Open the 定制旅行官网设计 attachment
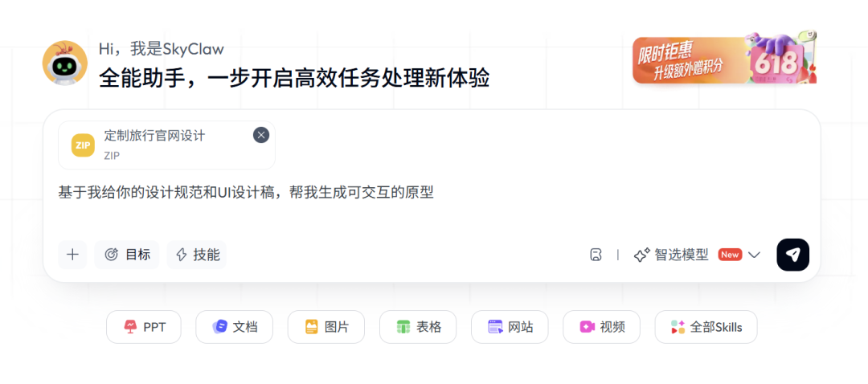The width and height of the screenshot is (868, 384). [166, 145]
